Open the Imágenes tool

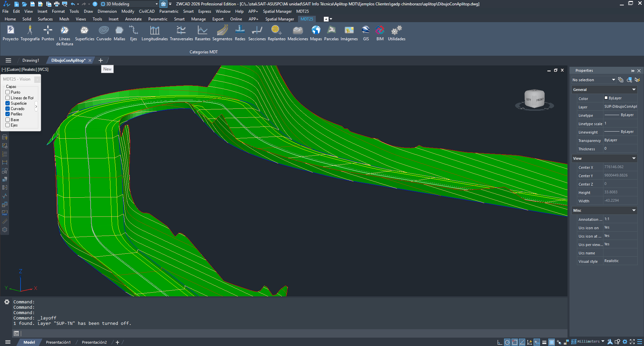(x=349, y=33)
